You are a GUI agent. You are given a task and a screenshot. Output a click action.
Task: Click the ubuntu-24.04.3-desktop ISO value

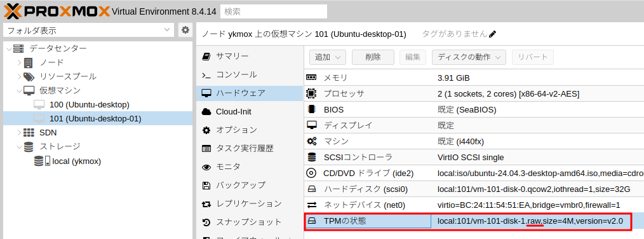(540, 174)
